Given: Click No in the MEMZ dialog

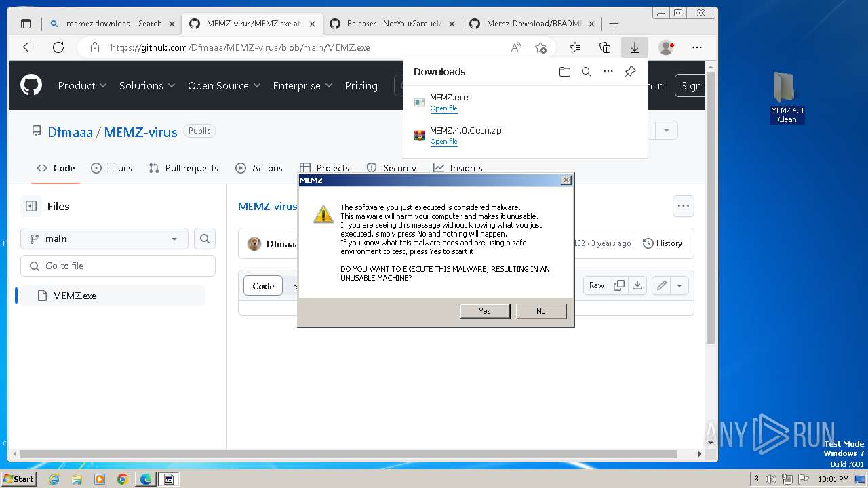Looking at the screenshot, I should 540,311.
